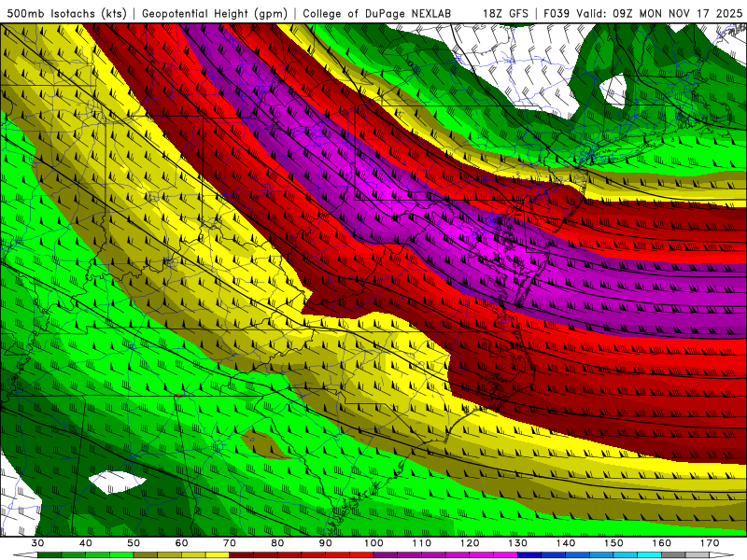This screenshot has width=747, height=560.
Task: Click the 'F039' forecast hour label
Action: tap(557, 13)
